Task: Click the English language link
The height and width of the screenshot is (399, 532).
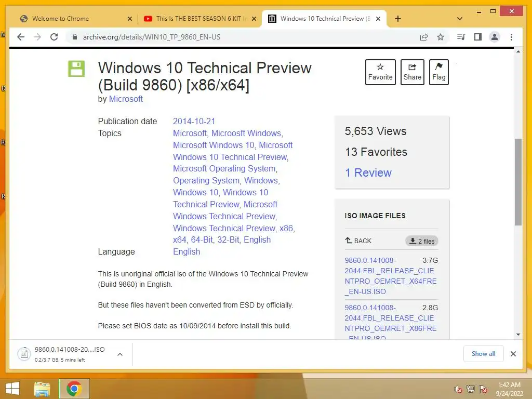Action: point(187,252)
